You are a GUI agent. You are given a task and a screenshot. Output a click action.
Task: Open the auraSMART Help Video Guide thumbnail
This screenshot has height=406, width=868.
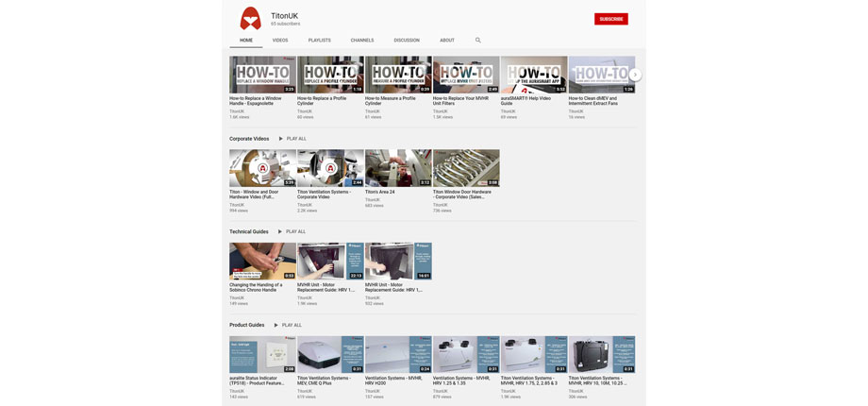point(534,75)
